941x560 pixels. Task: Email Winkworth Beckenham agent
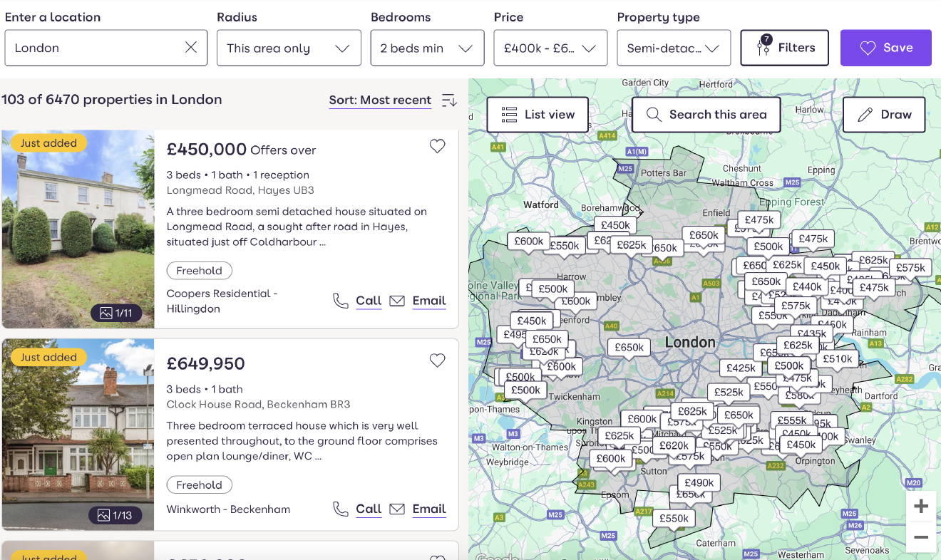point(429,509)
